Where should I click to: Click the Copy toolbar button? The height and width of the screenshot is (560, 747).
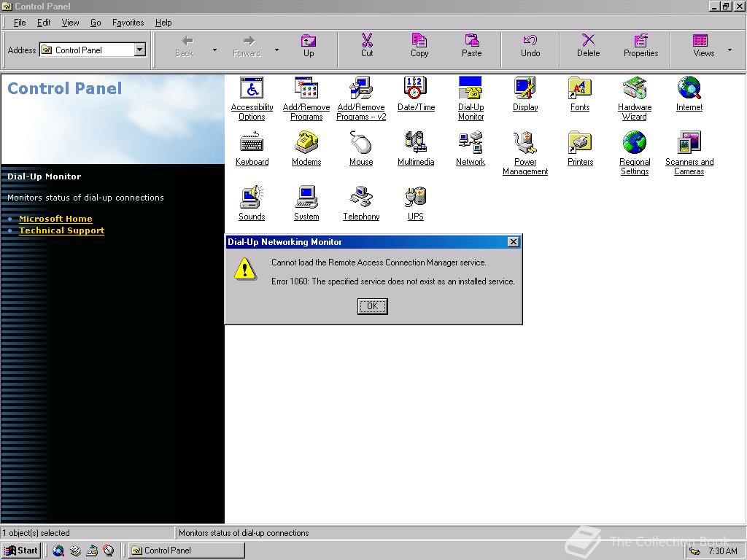[419, 46]
